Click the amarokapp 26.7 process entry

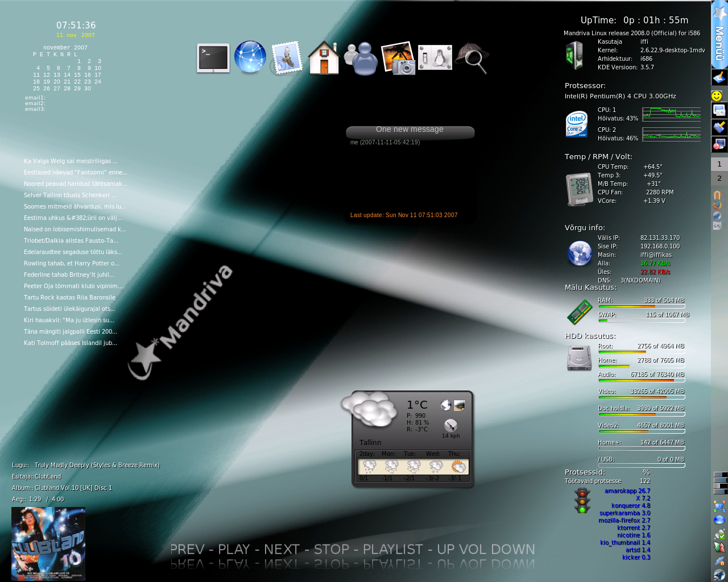[627, 491]
